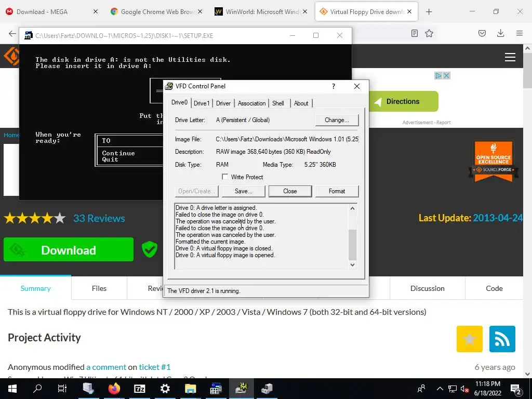Switch to VFD app on the taskbar
The image size is (532, 399).
tap(241, 389)
